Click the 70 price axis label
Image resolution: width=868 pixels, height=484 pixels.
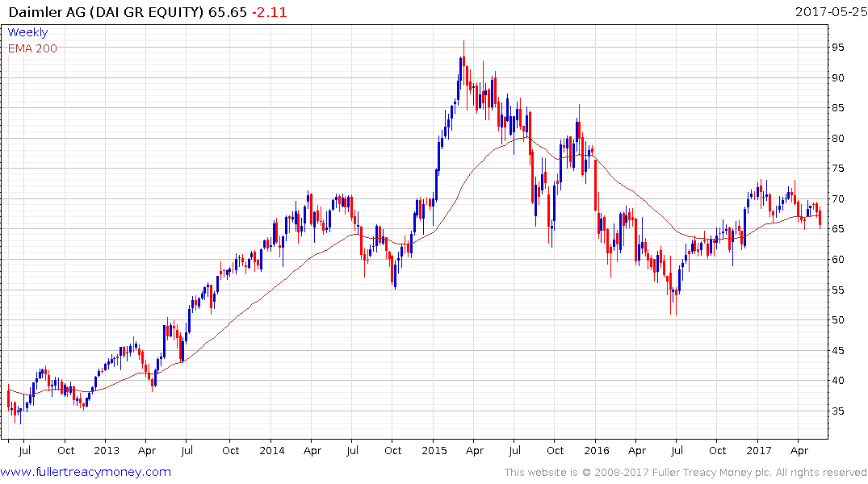pyautogui.click(x=838, y=199)
